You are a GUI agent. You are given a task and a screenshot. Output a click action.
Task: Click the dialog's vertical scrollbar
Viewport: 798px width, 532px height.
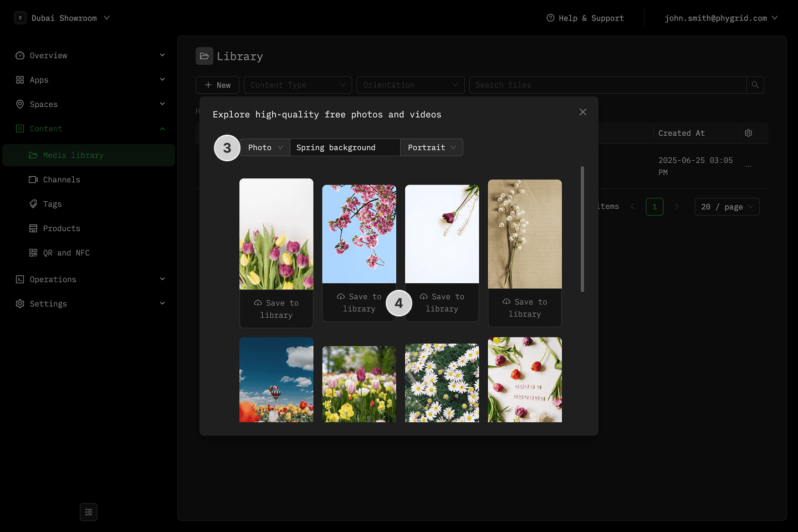pos(582,229)
